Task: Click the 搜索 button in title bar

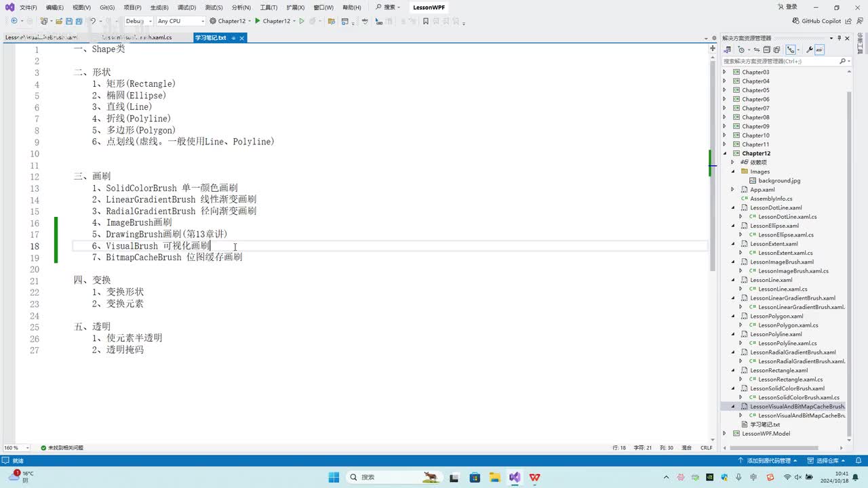Action: [x=387, y=7]
